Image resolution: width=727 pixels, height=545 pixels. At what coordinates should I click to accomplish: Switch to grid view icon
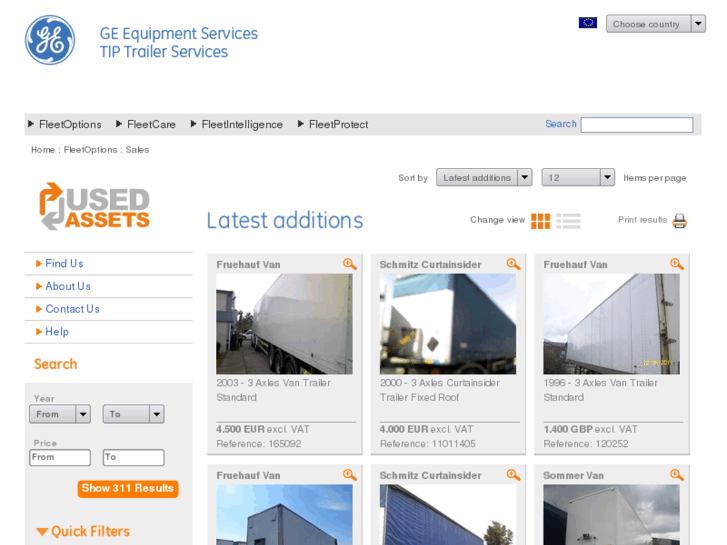[540, 221]
